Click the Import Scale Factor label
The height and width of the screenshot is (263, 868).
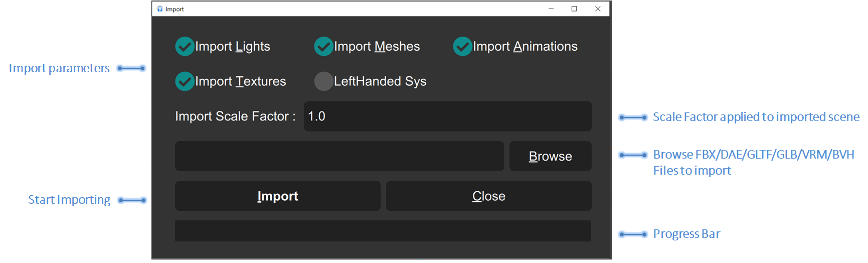pyautogui.click(x=235, y=116)
